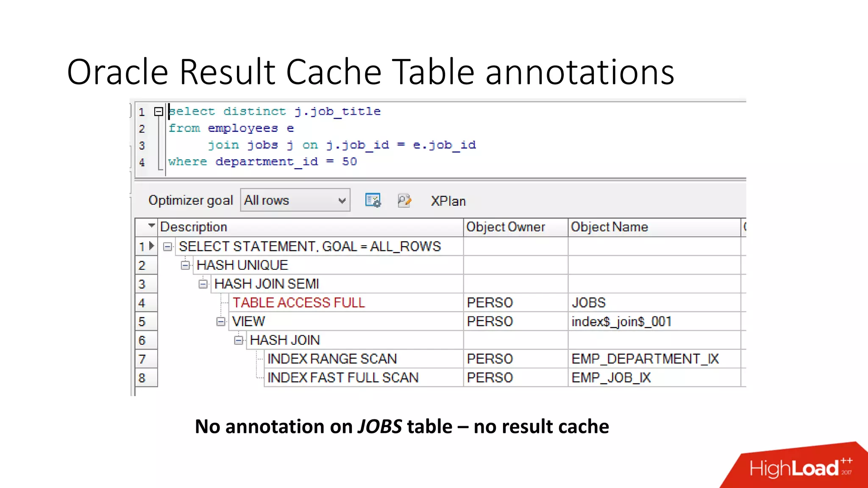Click the Description column header
The height and width of the screenshot is (488, 868).
click(x=311, y=227)
